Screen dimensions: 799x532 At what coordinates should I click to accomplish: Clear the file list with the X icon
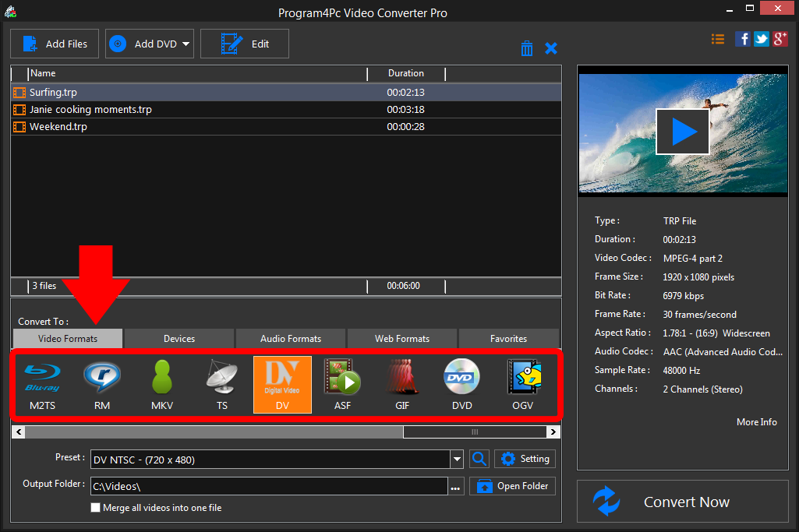tap(551, 48)
